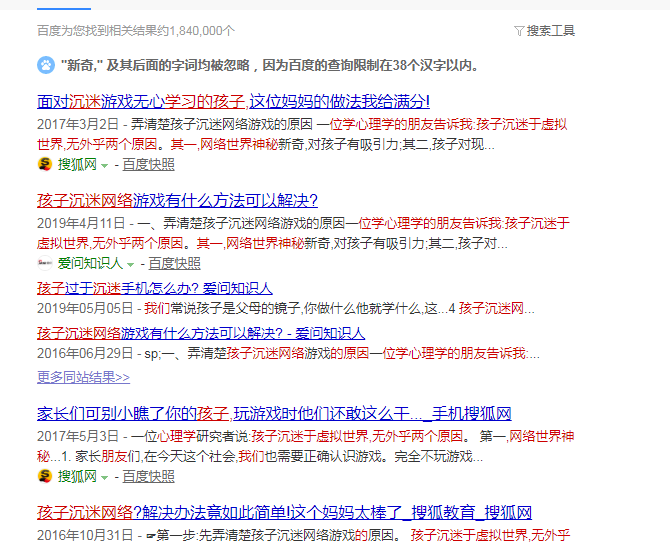Expand the dropdown arrow next to 搜狐网 under the 2017年5月3日 result

pos(104,478)
